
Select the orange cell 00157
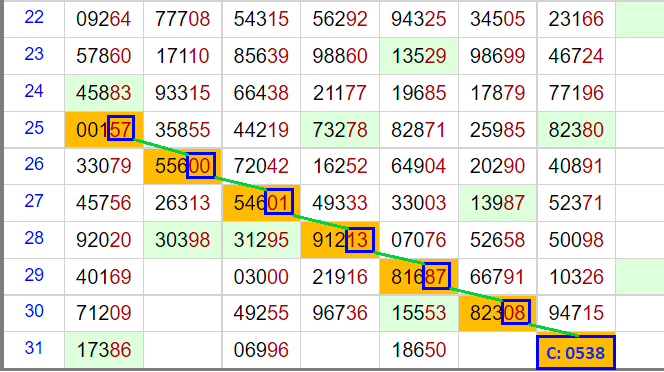coord(104,130)
